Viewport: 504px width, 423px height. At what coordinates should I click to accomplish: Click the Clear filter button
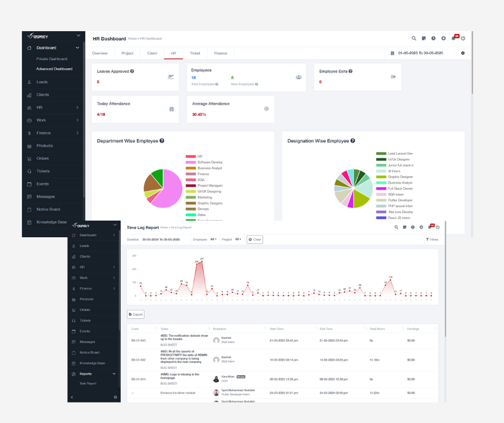(255, 239)
